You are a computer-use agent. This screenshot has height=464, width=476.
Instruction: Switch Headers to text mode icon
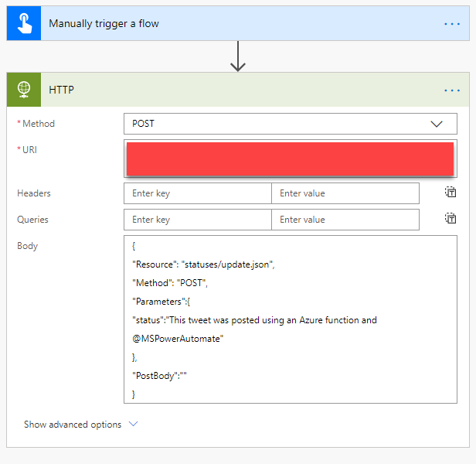pos(450,193)
